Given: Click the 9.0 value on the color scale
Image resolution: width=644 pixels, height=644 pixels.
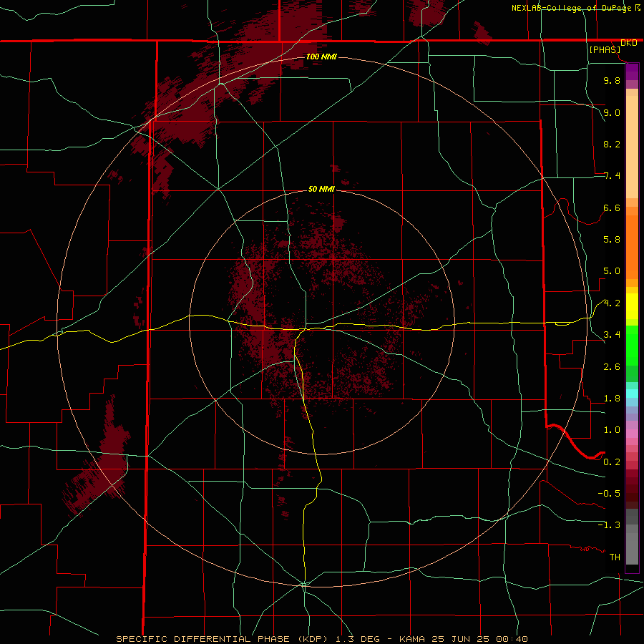Looking at the screenshot, I should [612, 112].
